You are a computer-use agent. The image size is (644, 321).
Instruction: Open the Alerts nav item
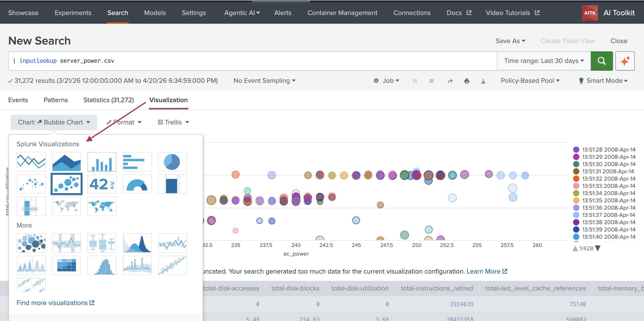click(283, 13)
